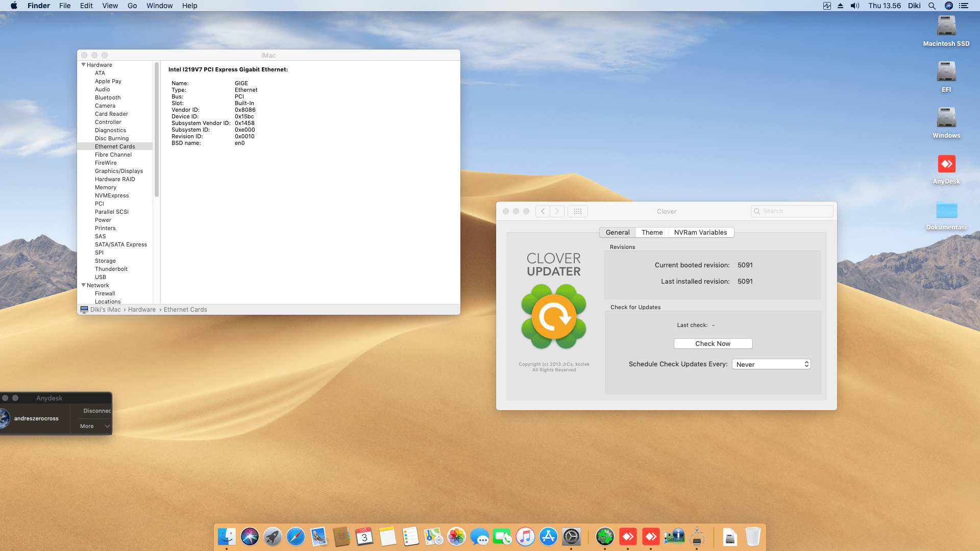Switch to the NVRam Variables tab

coord(700,232)
